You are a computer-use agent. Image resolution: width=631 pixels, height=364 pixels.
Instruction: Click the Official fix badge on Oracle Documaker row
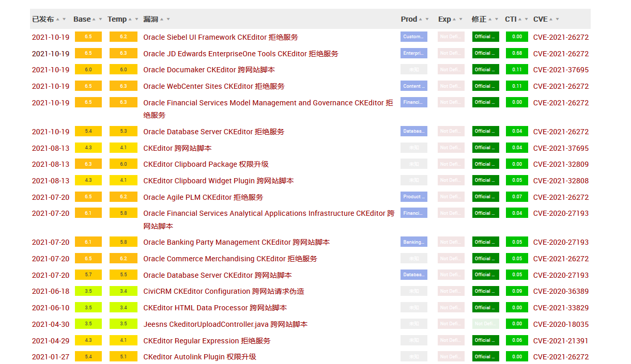click(485, 69)
